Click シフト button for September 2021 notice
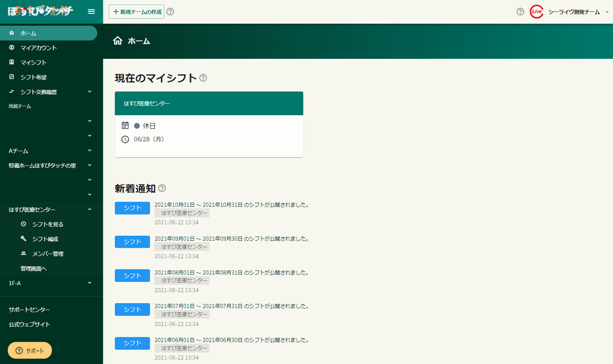Screen dimensions: 613x364 click(x=132, y=242)
